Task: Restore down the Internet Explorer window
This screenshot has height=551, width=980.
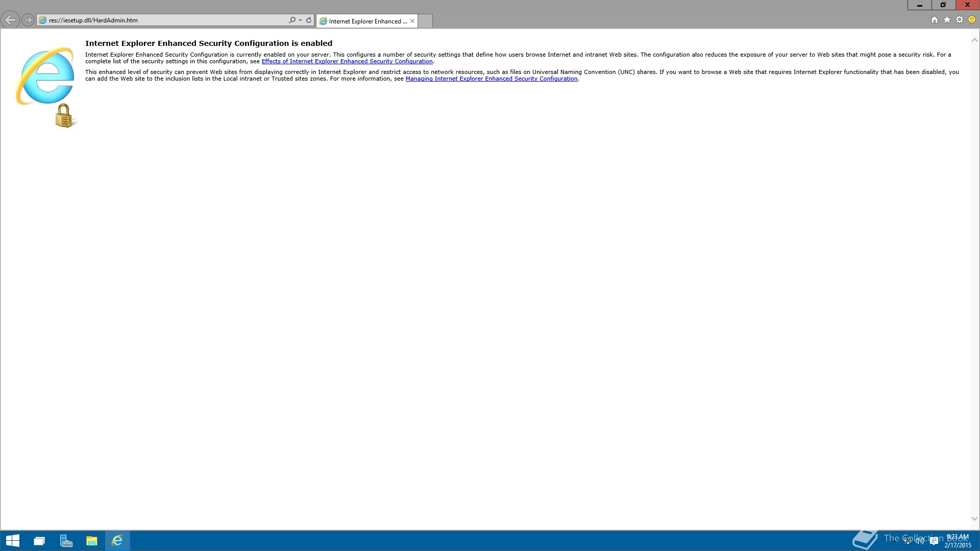Action: click(943, 5)
